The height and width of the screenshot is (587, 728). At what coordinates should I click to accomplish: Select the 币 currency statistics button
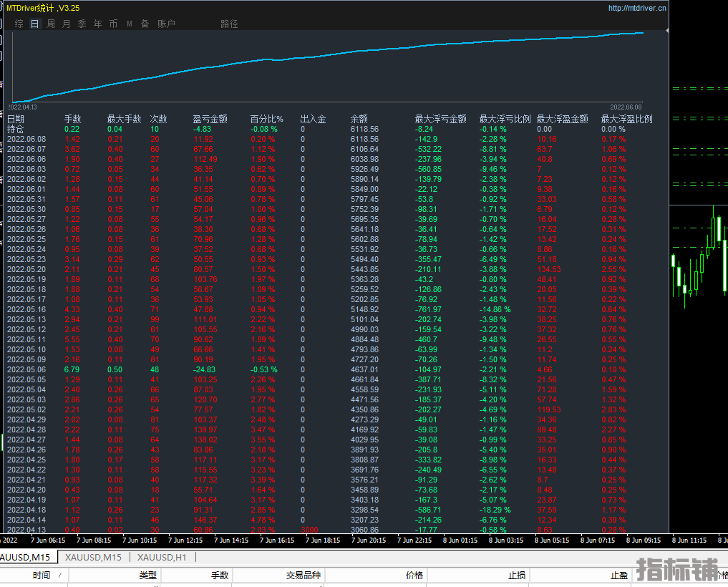[114, 24]
